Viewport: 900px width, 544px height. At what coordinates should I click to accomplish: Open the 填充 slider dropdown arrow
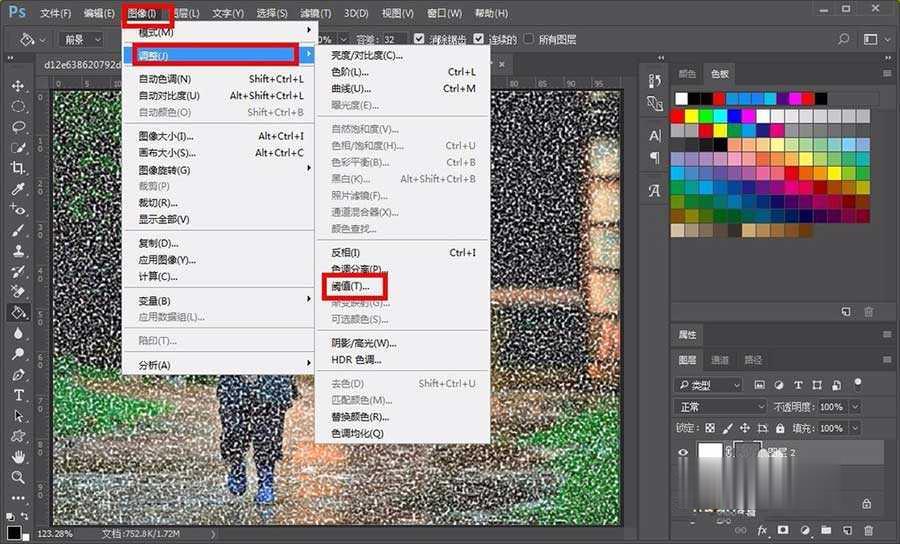855,428
